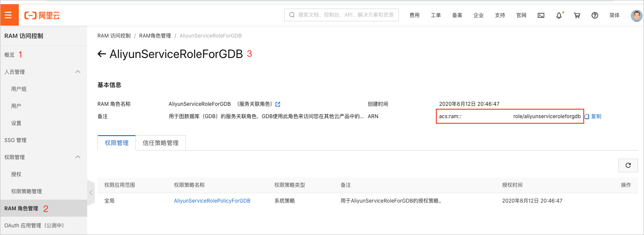Open 用户组 in the sidebar
The height and width of the screenshot is (235, 644).
[x=19, y=89]
